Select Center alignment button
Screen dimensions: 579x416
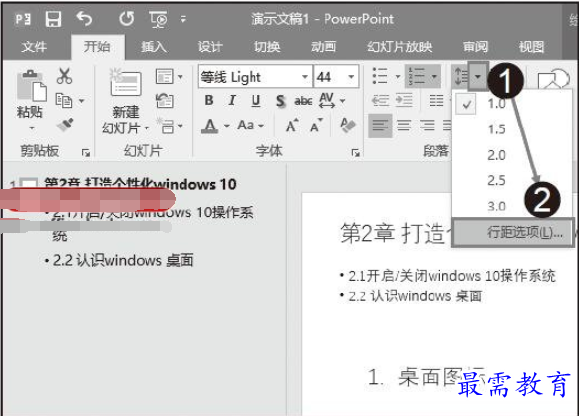[404, 126]
